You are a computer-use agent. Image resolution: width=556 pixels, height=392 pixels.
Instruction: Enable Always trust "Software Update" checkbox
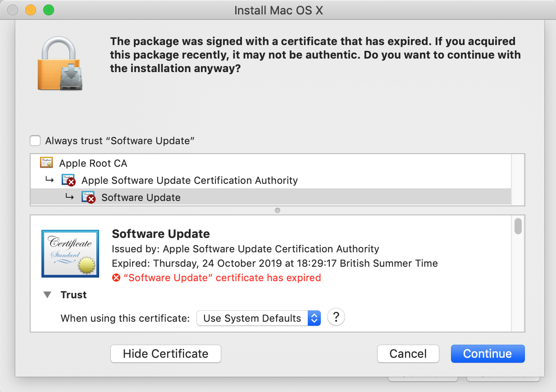click(x=35, y=141)
